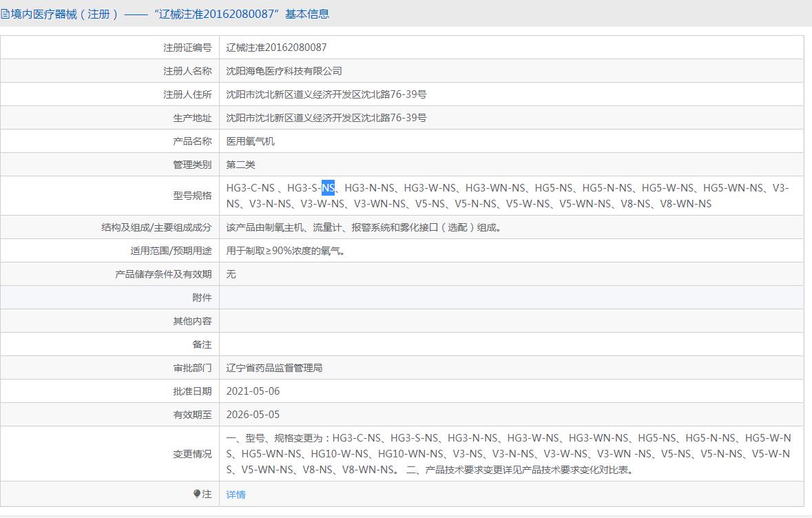Click registrant name 沈阳海龟医疗科技有限公司
Screen dimensions: 812x518
click(284, 71)
